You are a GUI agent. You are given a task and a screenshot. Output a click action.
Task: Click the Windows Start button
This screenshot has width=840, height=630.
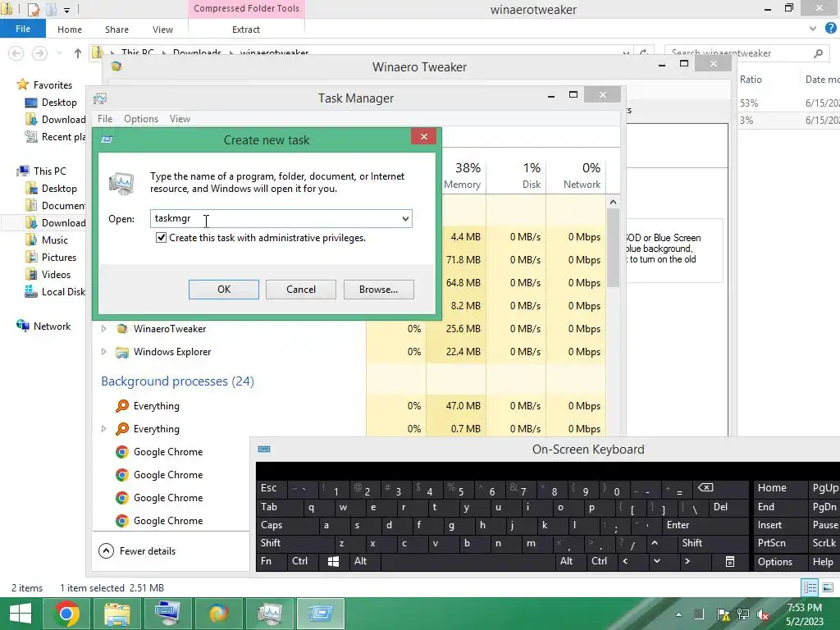[x=21, y=614]
